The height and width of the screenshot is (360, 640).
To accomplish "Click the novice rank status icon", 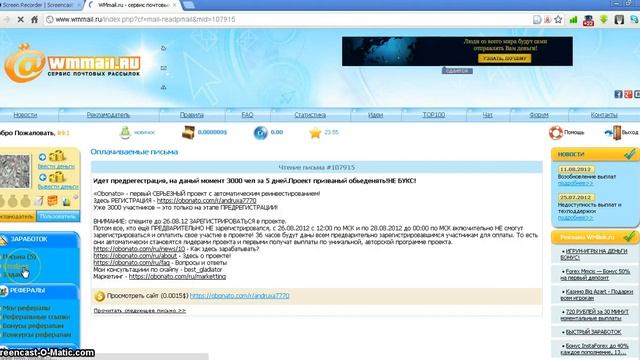I will [125, 132].
